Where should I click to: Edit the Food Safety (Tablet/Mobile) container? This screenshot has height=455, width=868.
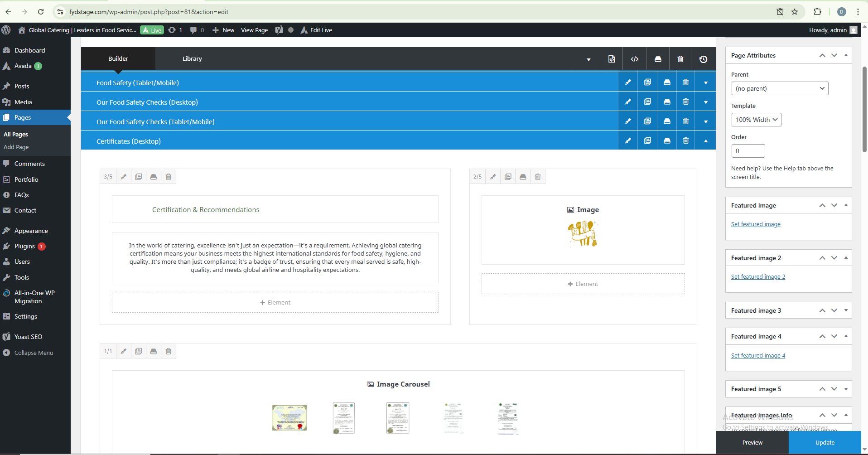pos(628,82)
